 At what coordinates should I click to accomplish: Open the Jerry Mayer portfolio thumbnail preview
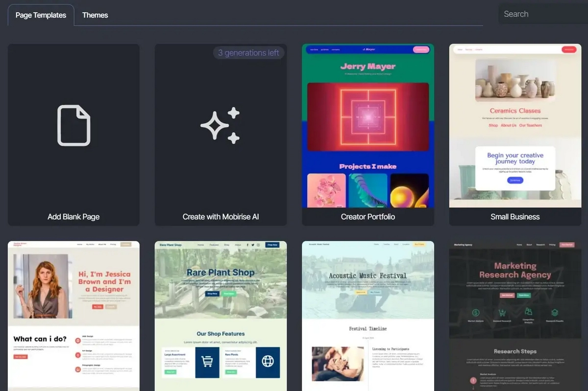368,66
